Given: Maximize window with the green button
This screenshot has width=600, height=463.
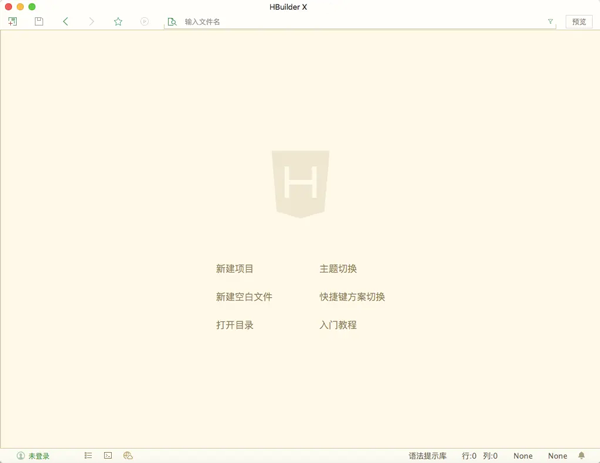Looking at the screenshot, I should tap(32, 7).
